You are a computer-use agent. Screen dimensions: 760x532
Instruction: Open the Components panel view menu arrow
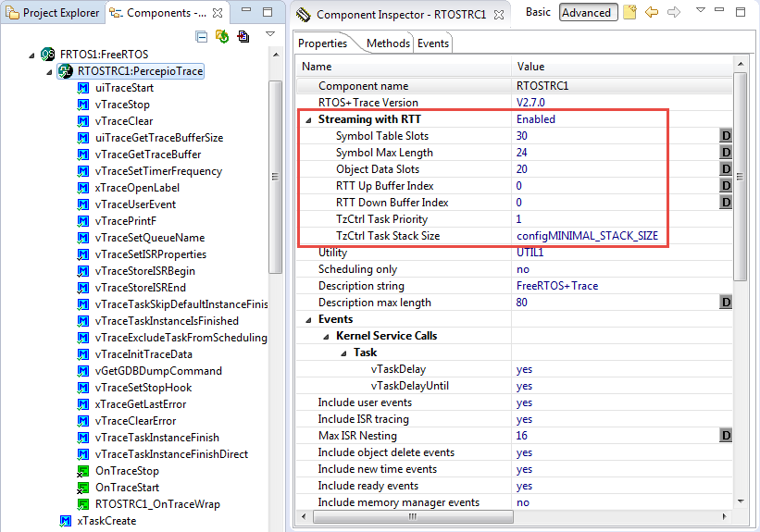[270, 34]
